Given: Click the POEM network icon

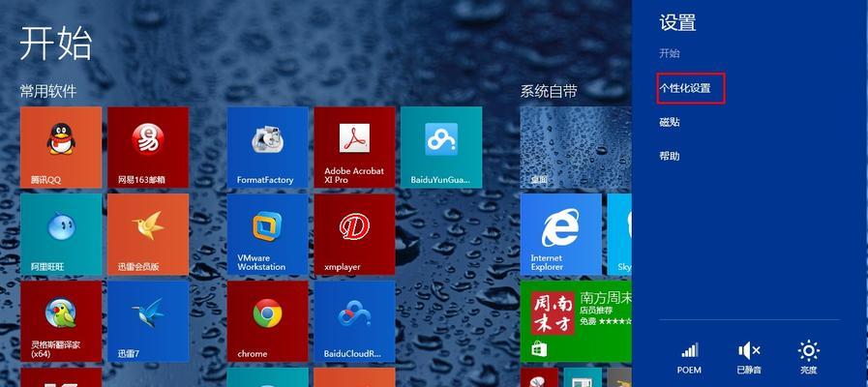Looking at the screenshot, I should point(689,358).
